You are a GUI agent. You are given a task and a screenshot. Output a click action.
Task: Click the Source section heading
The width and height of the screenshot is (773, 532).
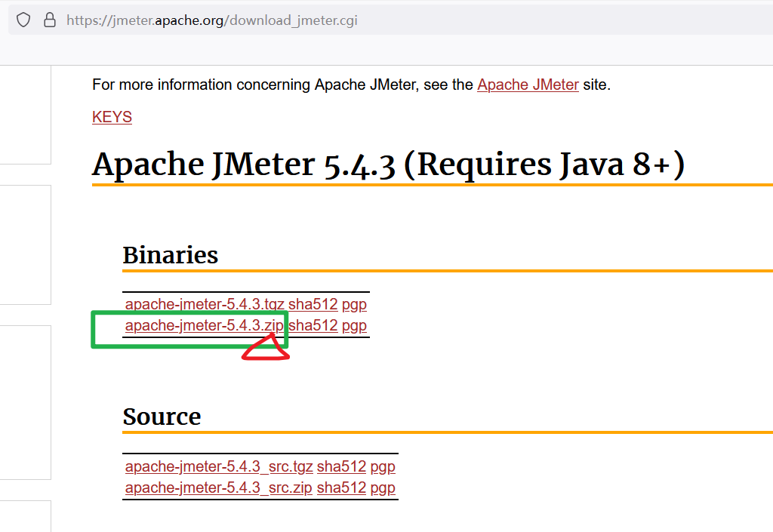pyautogui.click(x=162, y=417)
